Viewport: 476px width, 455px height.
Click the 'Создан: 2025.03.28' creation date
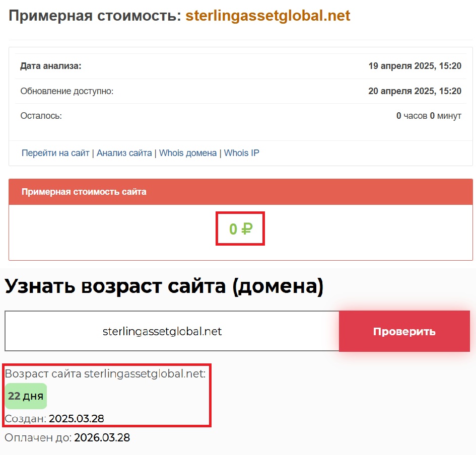[54, 419]
